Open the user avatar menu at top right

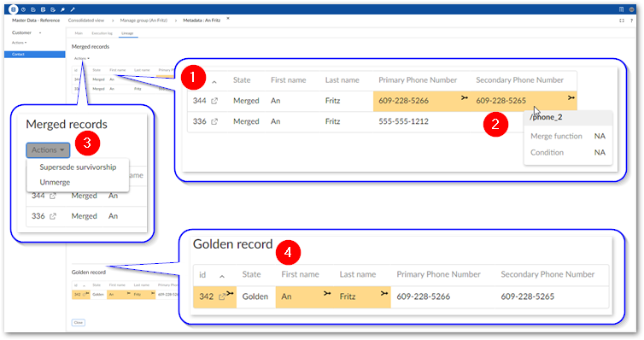pyautogui.click(x=632, y=9)
